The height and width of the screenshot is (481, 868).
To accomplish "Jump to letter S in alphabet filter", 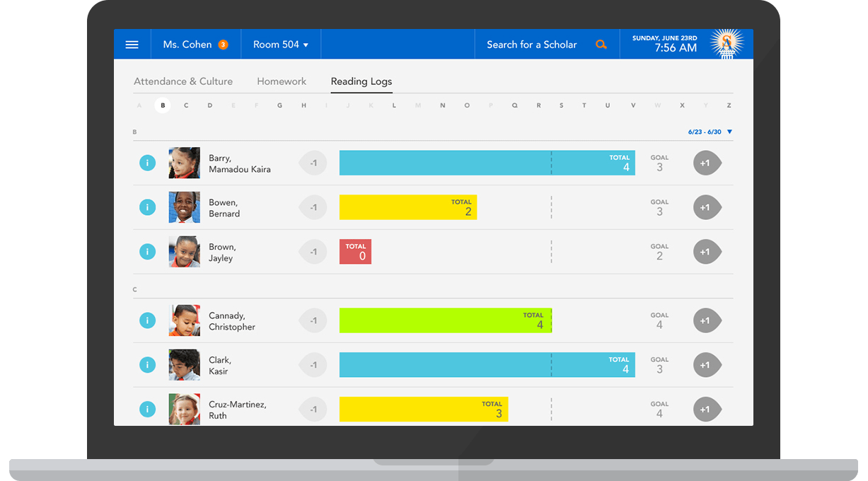I will [x=562, y=105].
